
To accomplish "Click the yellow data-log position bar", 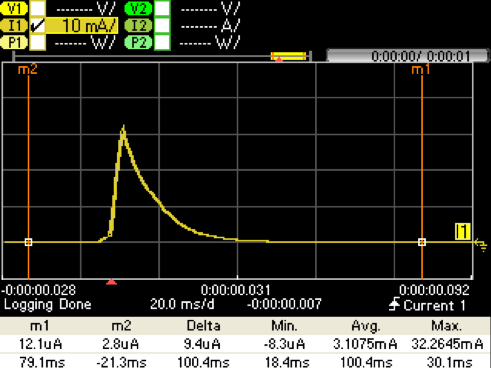I will pyautogui.click(x=288, y=56).
